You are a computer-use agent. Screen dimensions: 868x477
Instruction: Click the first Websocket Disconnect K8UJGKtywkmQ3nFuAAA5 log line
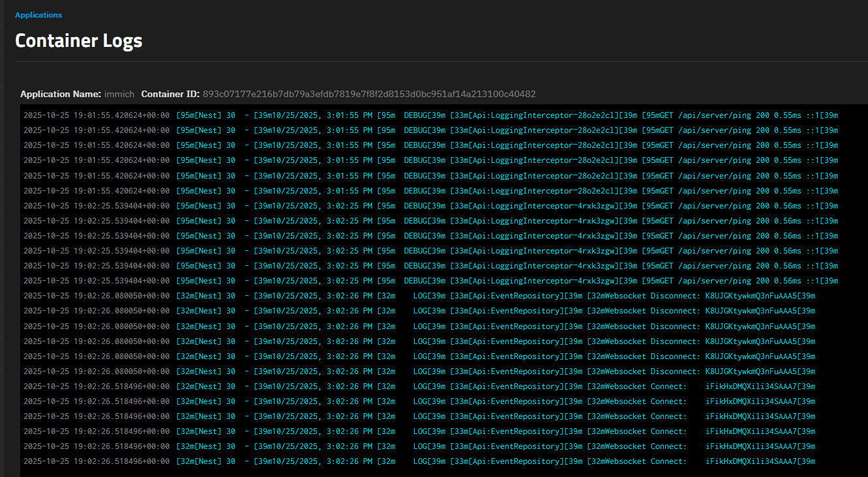419,296
